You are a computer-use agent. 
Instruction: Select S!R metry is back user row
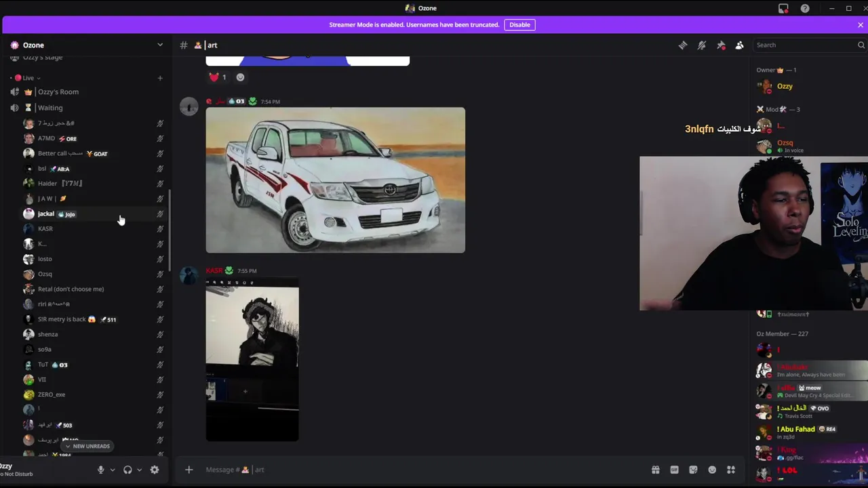coord(94,319)
